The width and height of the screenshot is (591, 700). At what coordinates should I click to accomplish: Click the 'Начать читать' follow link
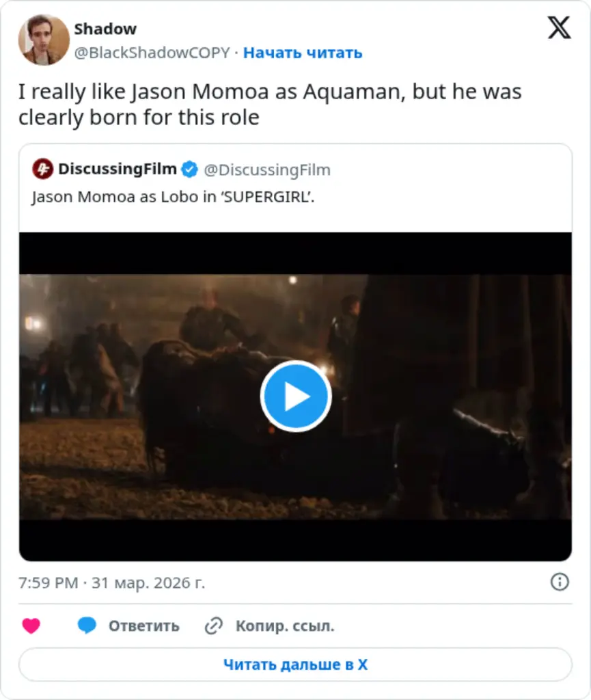(x=303, y=53)
